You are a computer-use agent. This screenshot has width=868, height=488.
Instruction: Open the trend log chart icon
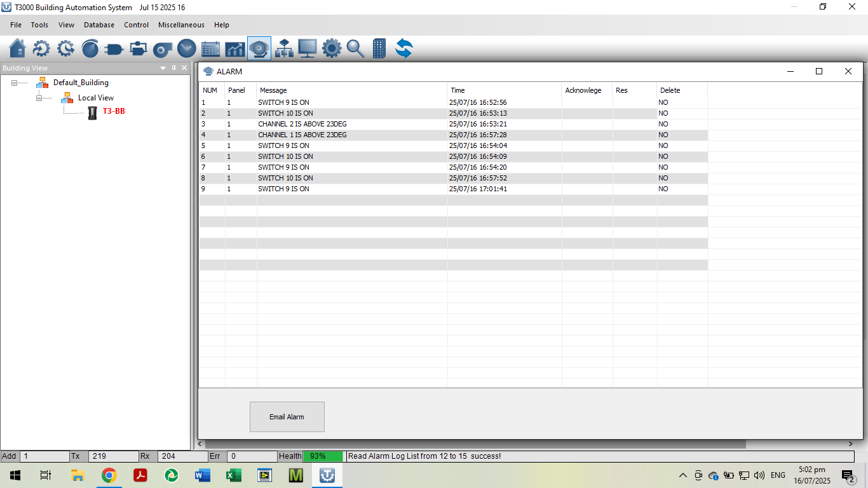(x=235, y=48)
